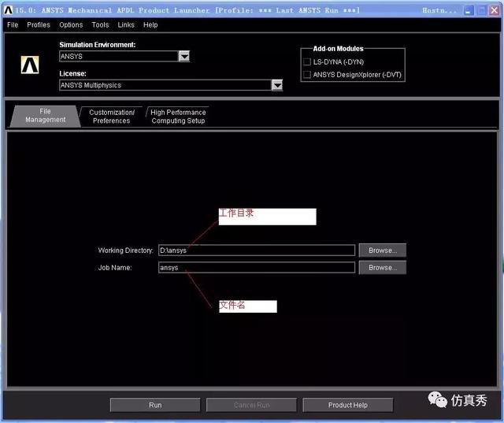Open the Profiles menu
This screenshot has width=504, height=423.
tap(39, 24)
